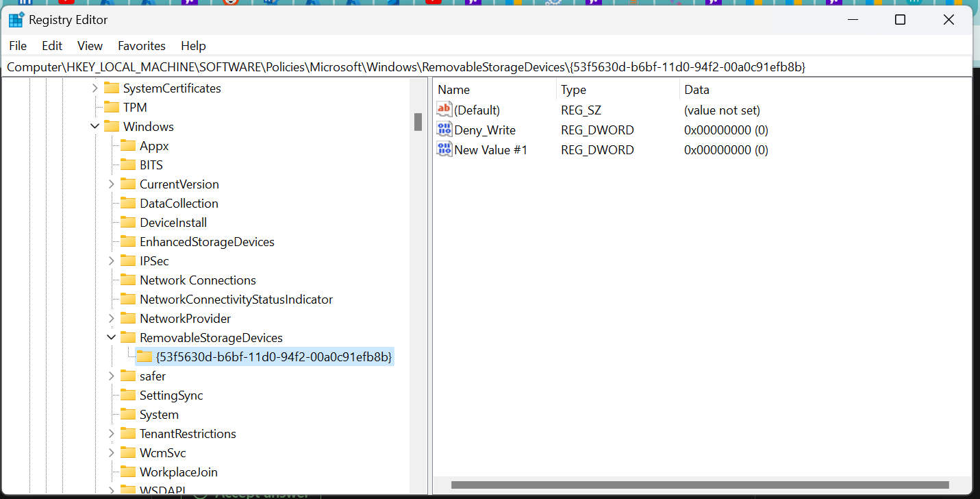
Task: Open the Favorites menu
Action: (141, 45)
